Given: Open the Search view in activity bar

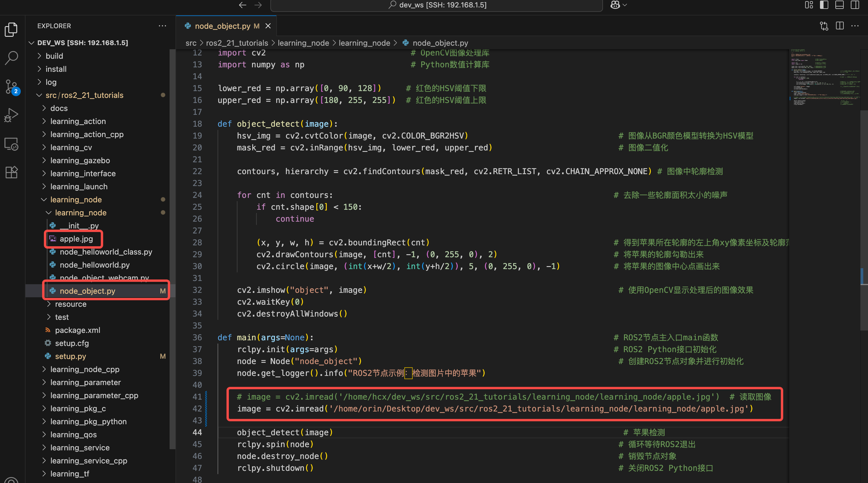Looking at the screenshot, I should click(x=12, y=58).
